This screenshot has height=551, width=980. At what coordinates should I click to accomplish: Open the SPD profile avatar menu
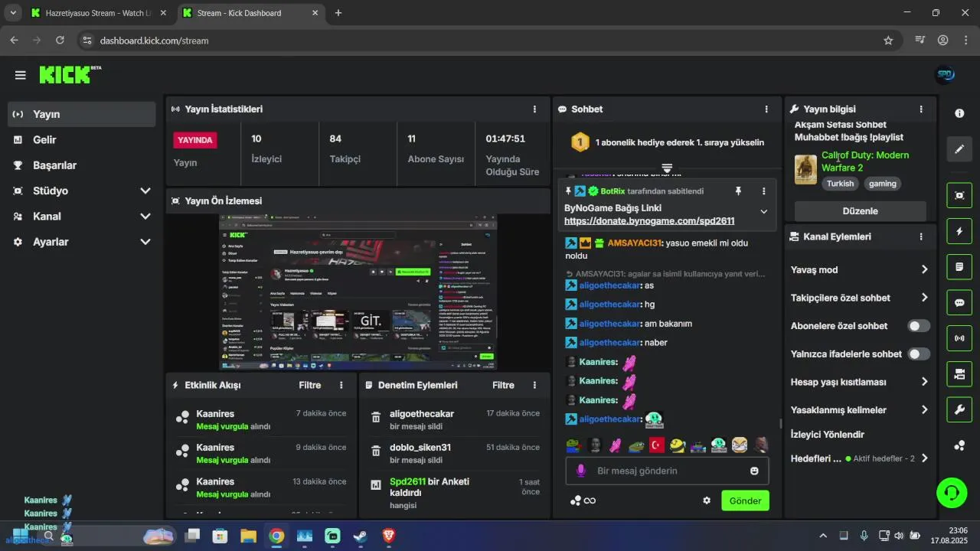coord(946,74)
